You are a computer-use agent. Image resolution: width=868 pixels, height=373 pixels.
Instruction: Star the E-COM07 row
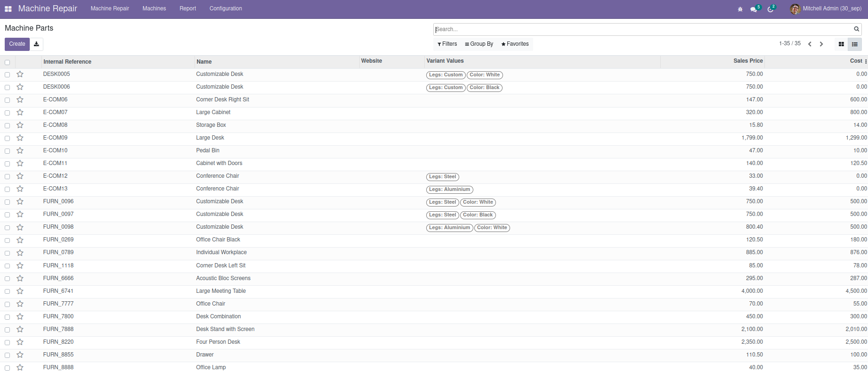(20, 112)
